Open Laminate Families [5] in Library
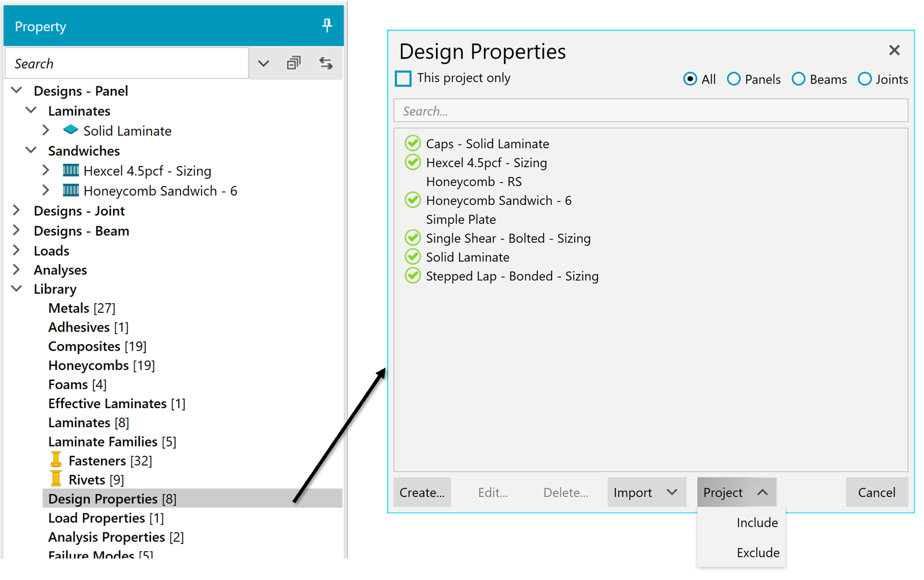924x580 pixels. [112, 442]
